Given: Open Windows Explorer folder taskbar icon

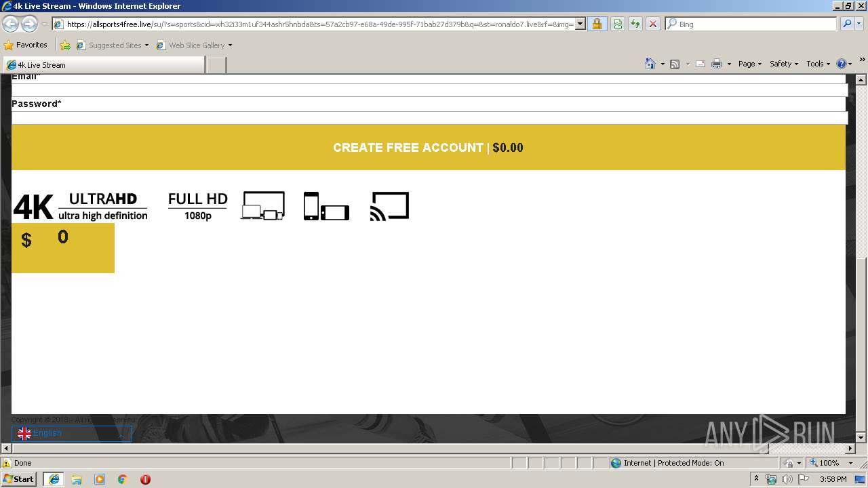Looking at the screenshot, I should 77,479.
